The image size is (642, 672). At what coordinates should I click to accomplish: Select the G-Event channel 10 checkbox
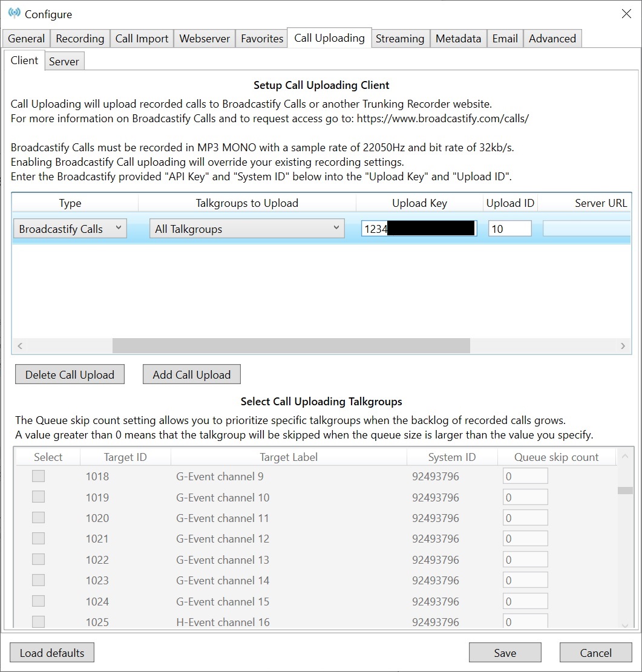coord(39,497)
